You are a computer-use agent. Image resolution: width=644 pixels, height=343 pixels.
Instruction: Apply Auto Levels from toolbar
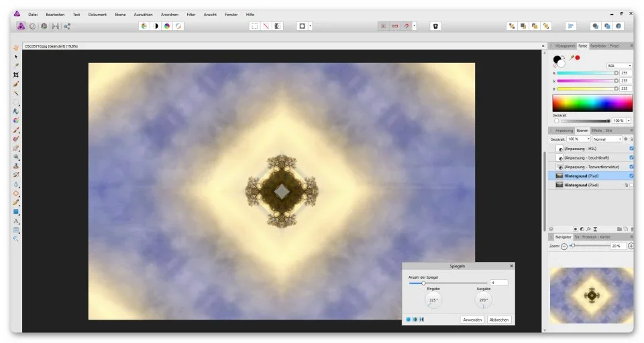pyautogui.click(x=144, y=26)
